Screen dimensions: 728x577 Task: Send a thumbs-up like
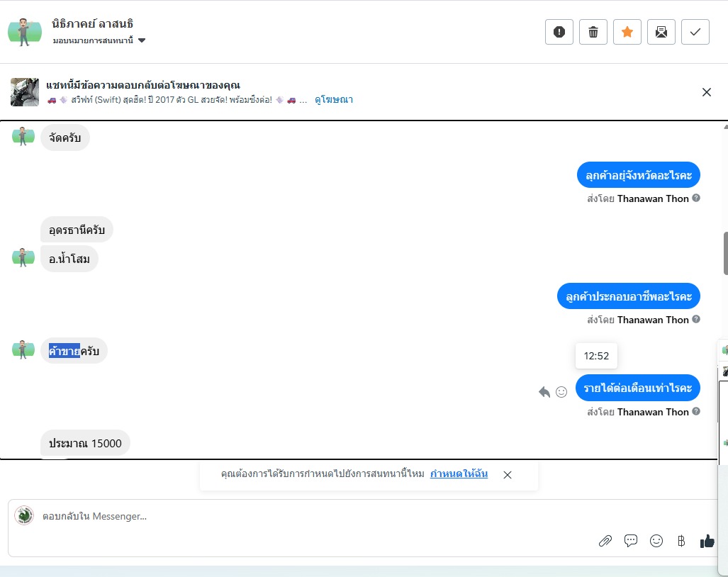click(x=707, y=541)
